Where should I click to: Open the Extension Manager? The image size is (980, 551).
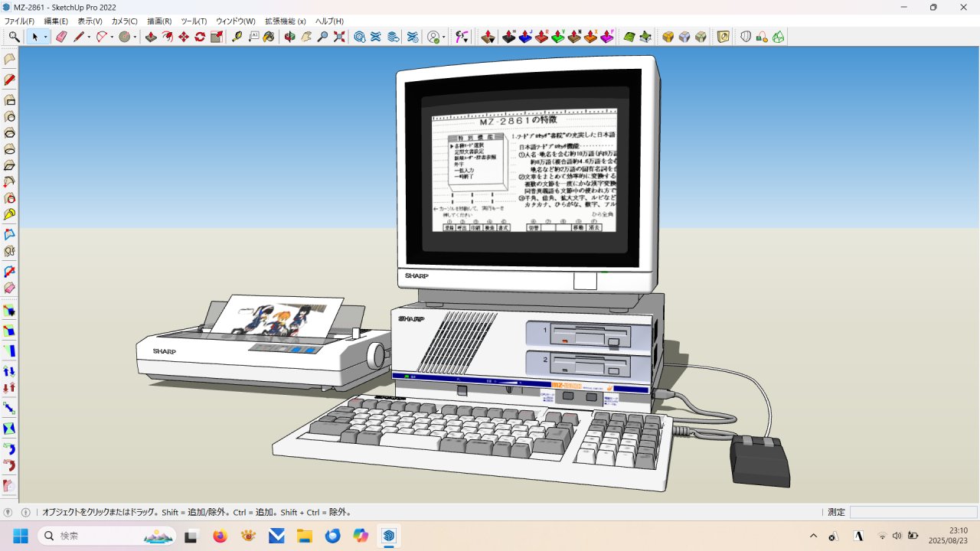click(413, 37)
